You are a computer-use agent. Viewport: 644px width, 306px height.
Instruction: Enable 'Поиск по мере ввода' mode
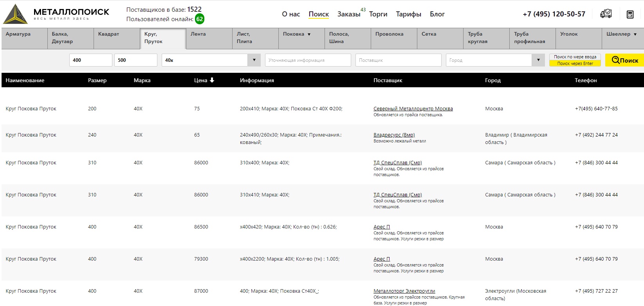tap(575, 57)
